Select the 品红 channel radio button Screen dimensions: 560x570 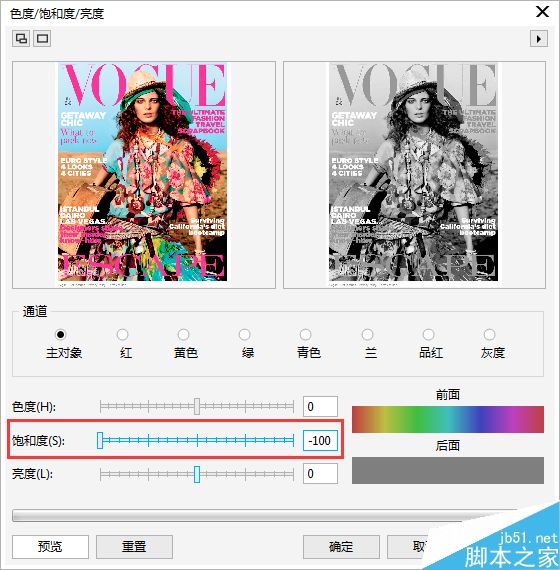click(x=428, y=334)
